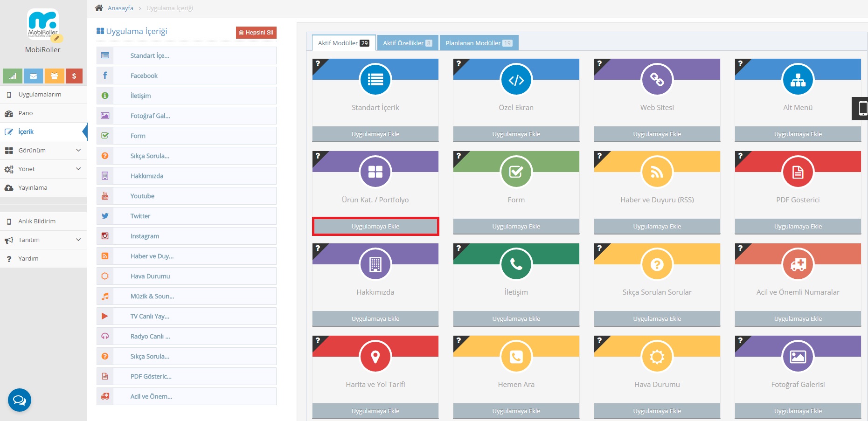Open the live chat bubble icon

point(20,400)
